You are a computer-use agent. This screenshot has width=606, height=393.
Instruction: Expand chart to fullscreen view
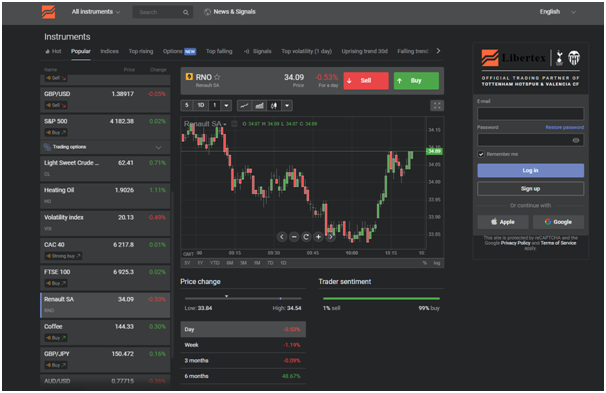pyautogui.click(x=437, y=105)
